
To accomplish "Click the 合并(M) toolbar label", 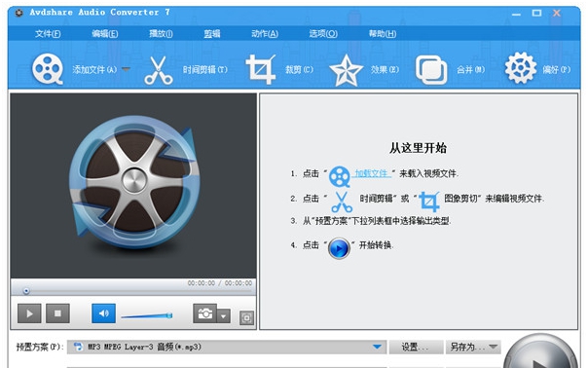I will coord(470,69).
